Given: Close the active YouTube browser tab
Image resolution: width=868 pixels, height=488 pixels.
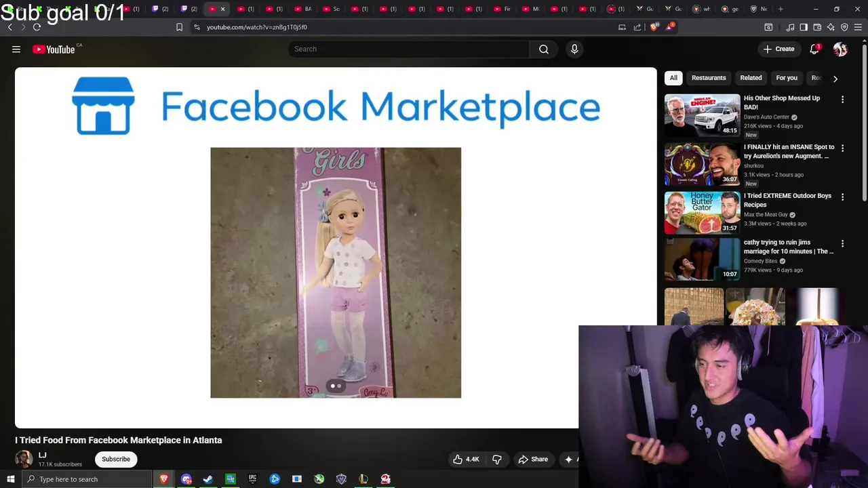Looking at the screenshot, I should (x=222, y=9).
